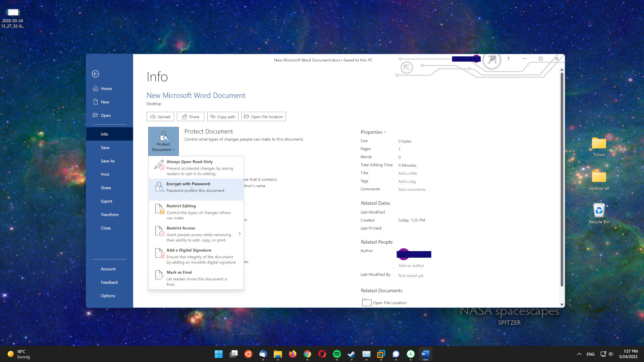Select Mark as Final
This screenshot has height=362, width=644.
[x=196, y=278]
